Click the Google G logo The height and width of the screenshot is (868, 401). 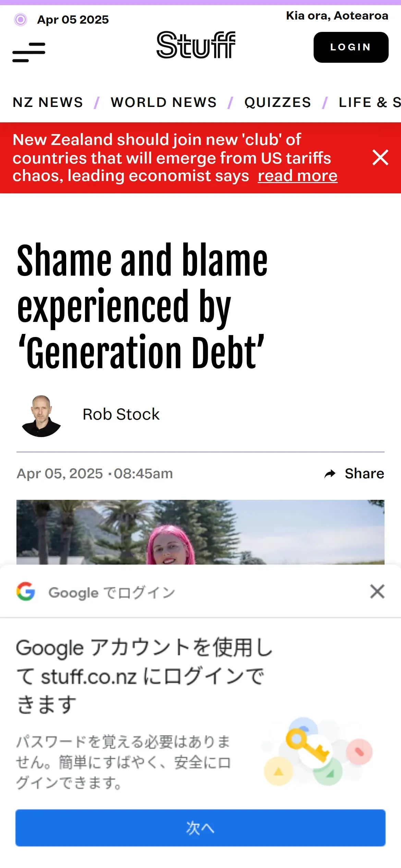pyautogui.click(x=26, y=591)
